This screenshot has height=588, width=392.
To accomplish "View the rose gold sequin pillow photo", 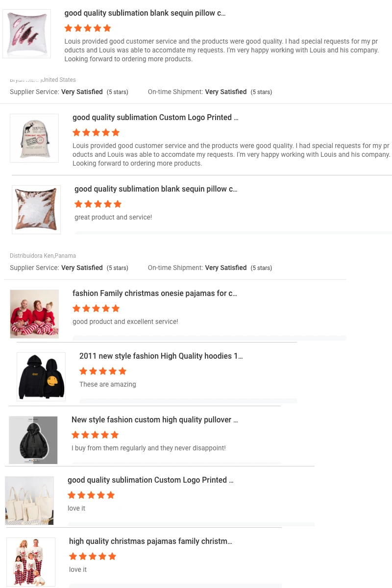I will (36, 209).
